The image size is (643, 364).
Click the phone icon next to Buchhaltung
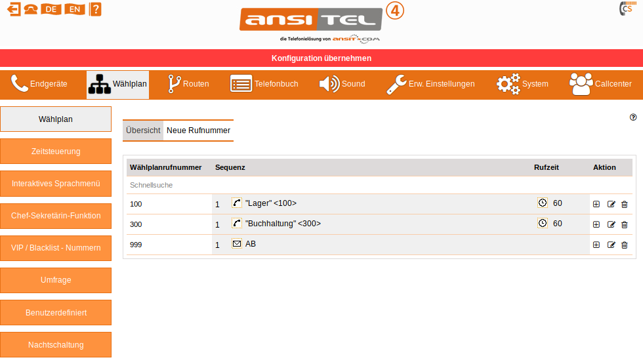237,224
